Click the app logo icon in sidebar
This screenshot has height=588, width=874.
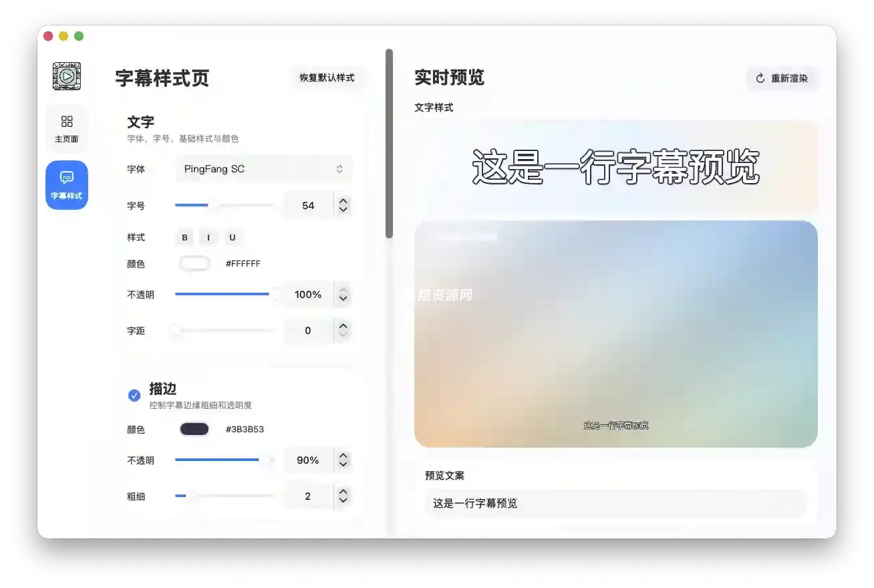coord(67,76)
